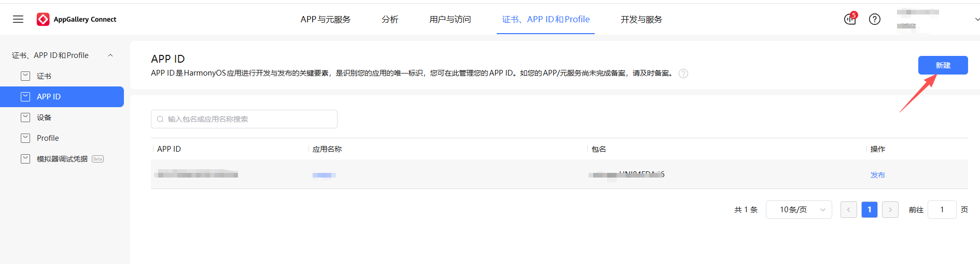Click the 新建 button

point(943,65)
